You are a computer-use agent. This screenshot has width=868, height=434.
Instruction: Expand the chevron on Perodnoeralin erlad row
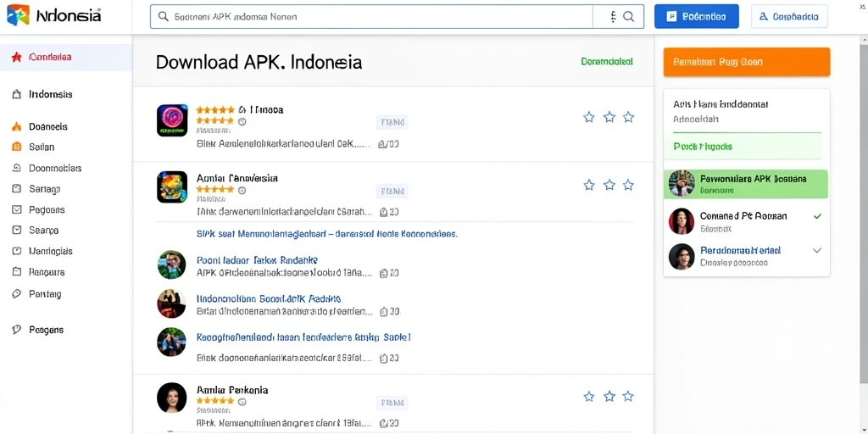click(817, 250)
